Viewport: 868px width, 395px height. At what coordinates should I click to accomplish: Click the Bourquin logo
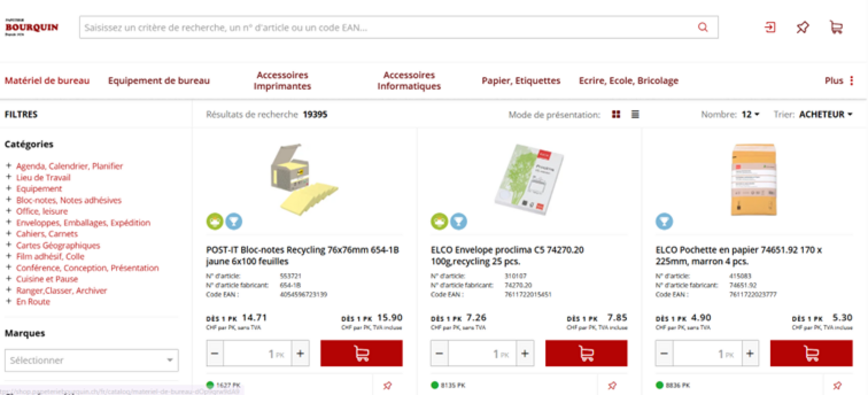tap(32, 27)
